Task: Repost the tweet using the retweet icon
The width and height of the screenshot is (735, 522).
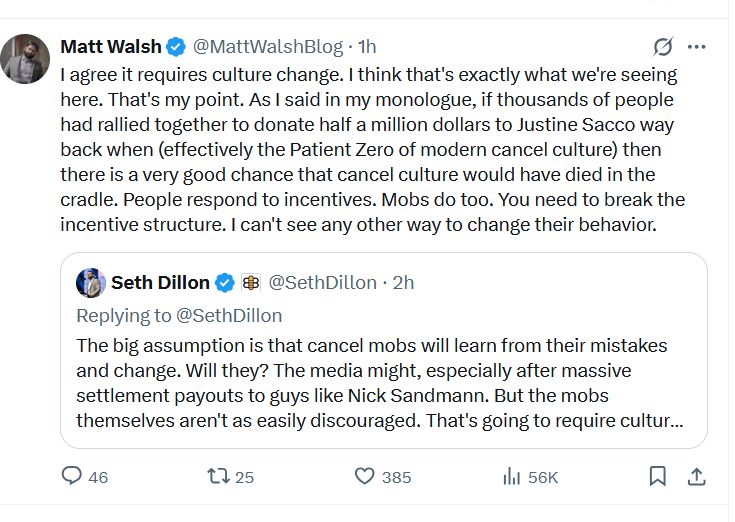Action: pos(218,476)
